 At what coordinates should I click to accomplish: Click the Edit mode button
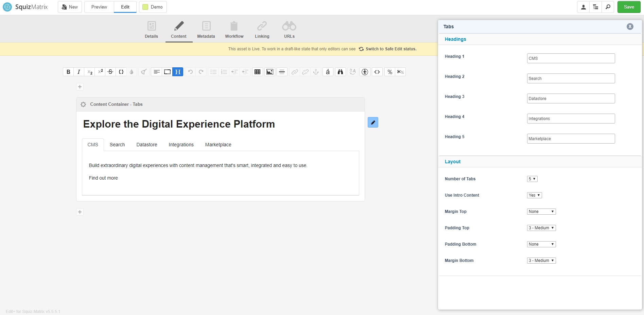coord(125,7)
